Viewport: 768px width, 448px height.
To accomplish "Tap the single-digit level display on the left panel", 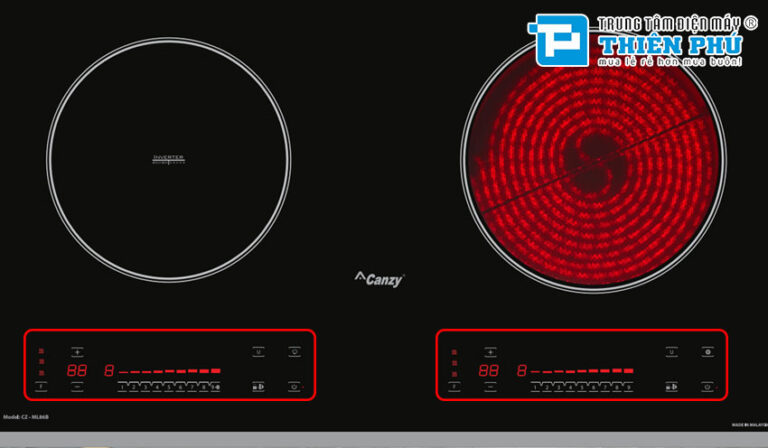I will 109,370.
